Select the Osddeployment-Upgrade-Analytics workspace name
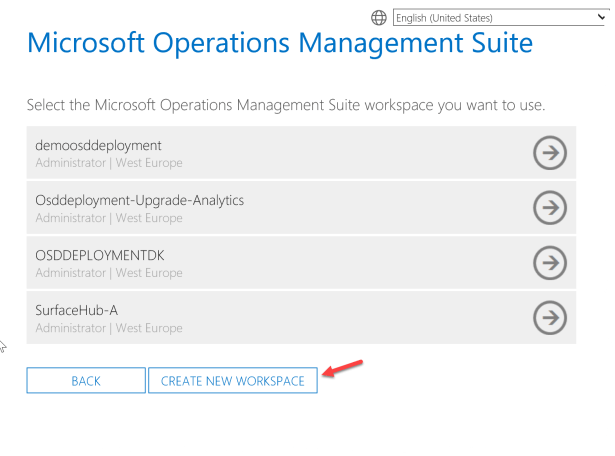This screenshot has height=456, width=615. click(139, 201)
